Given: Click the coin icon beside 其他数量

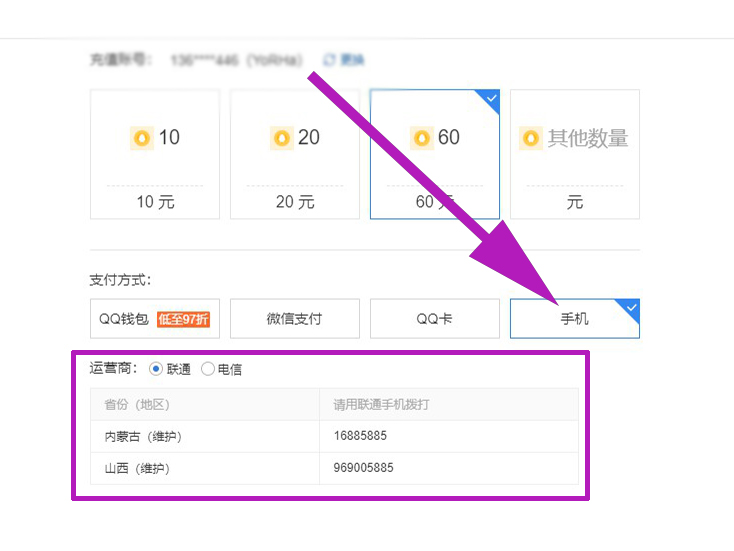Looking at the screenshot, I should click(531, 138).
